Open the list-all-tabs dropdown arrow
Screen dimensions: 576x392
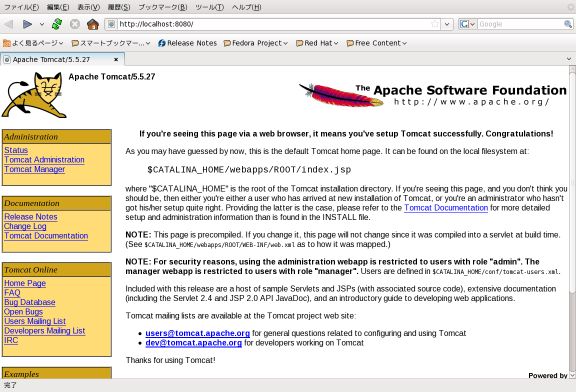(x=569, y=59)
